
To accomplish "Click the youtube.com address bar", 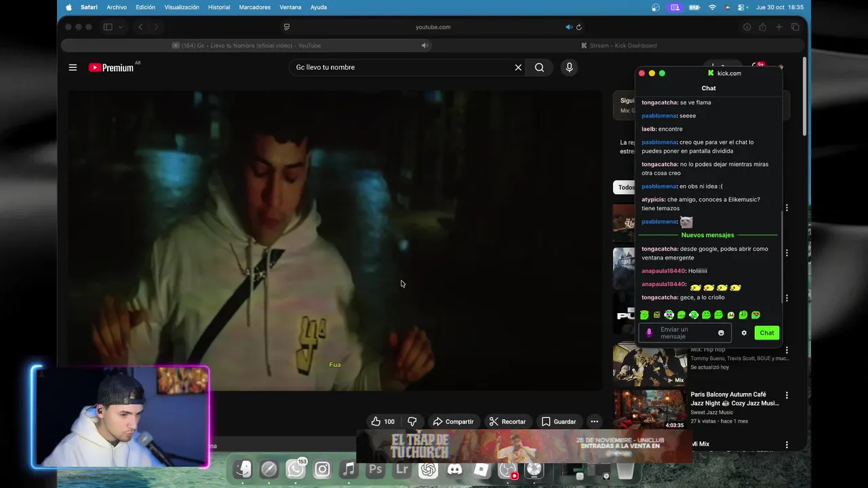I will pyautogui.click(x=433, y=27).
